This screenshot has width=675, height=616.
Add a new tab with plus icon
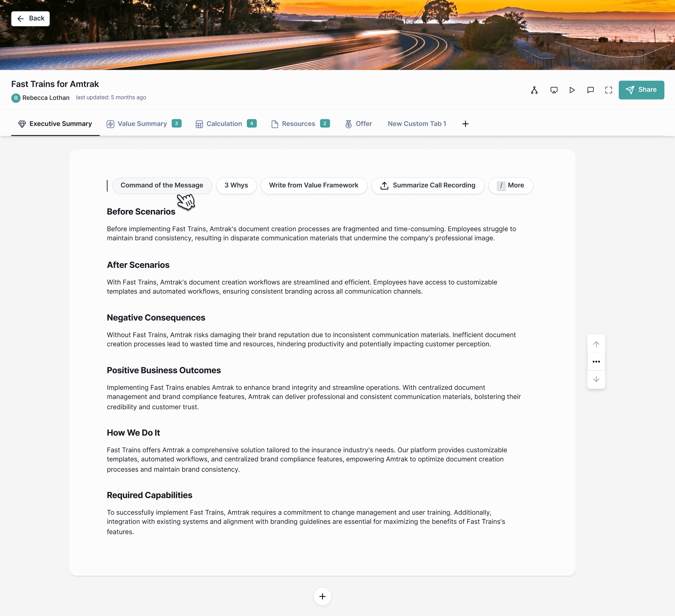[465, 124]
